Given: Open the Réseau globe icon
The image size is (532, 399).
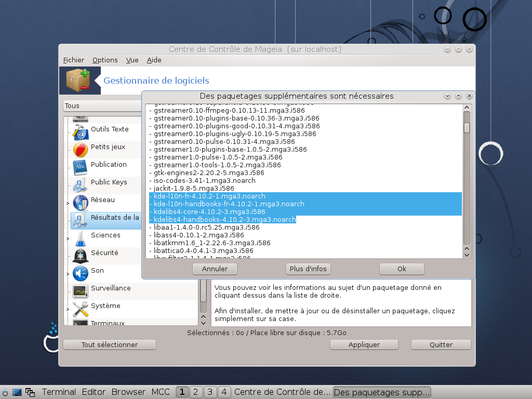Looking at the screenshot, I should pos(81,203).
